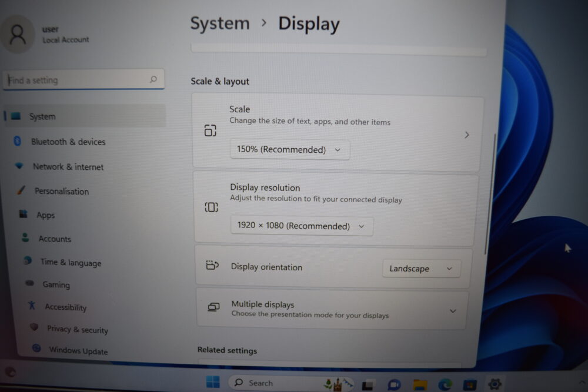This screenshot has width=588, height=392.
Task: Click the Display resolution icon
Action: pos(211,207)
